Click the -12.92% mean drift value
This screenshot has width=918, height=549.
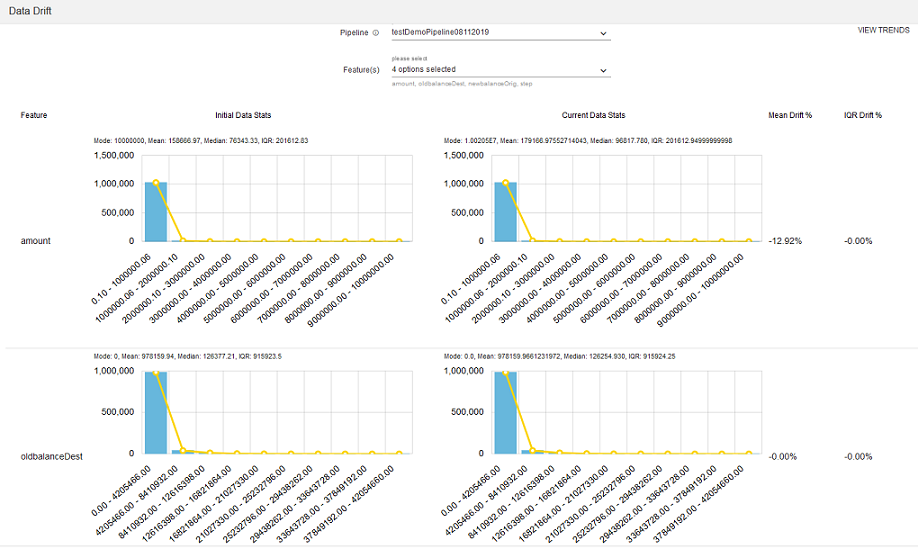785,241
